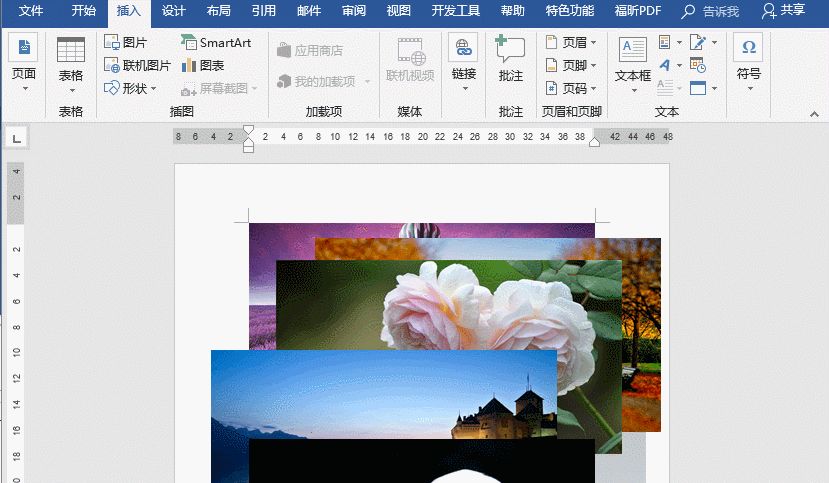Insert a table with the 表格 button
The image size is (829, 483).
[x=70, y=65]
